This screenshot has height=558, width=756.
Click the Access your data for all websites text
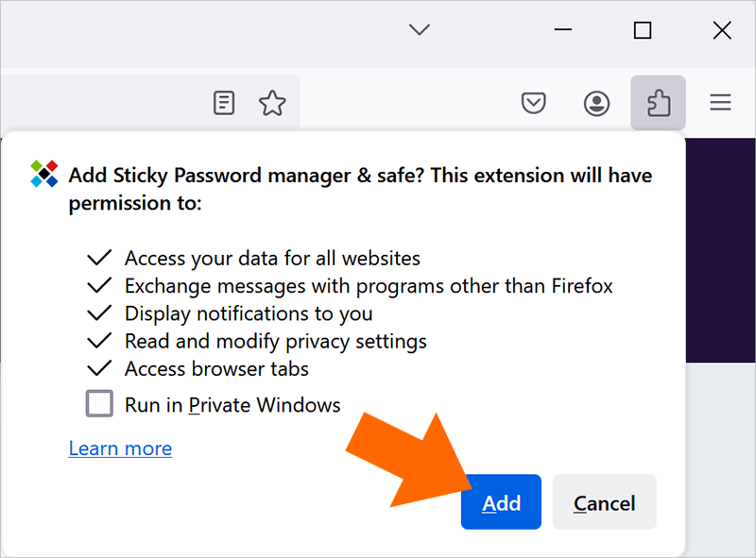[x=272, y=259]
